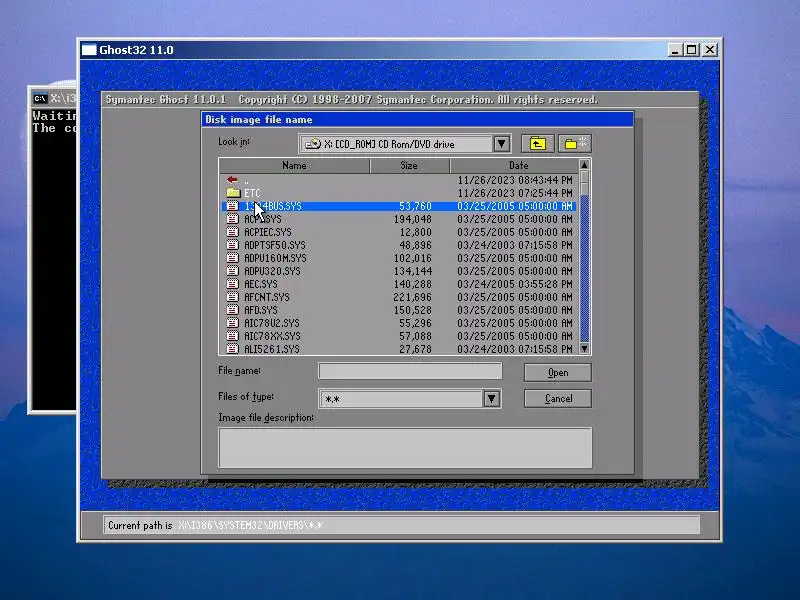Image resolution: width=800 pixels, height=600 pixels.
Task: Click the size value 221,696
Action: tap(412, 297)
